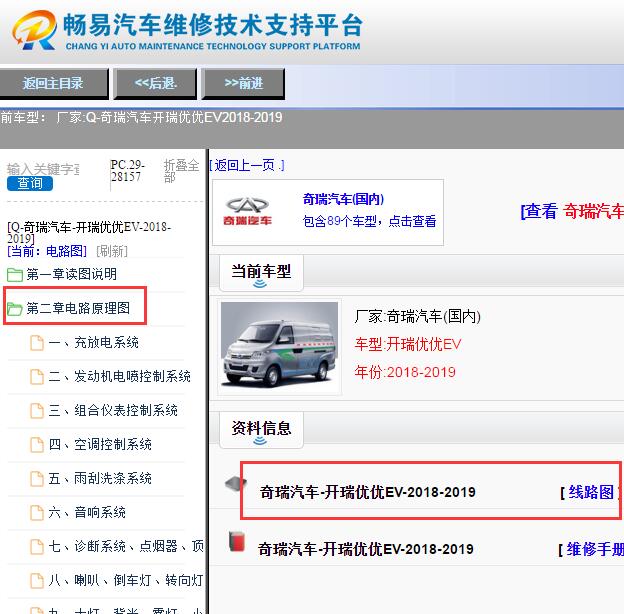Focus the keyword search input field
This screenshot has width=624, height=614.
tap(43, 169)
